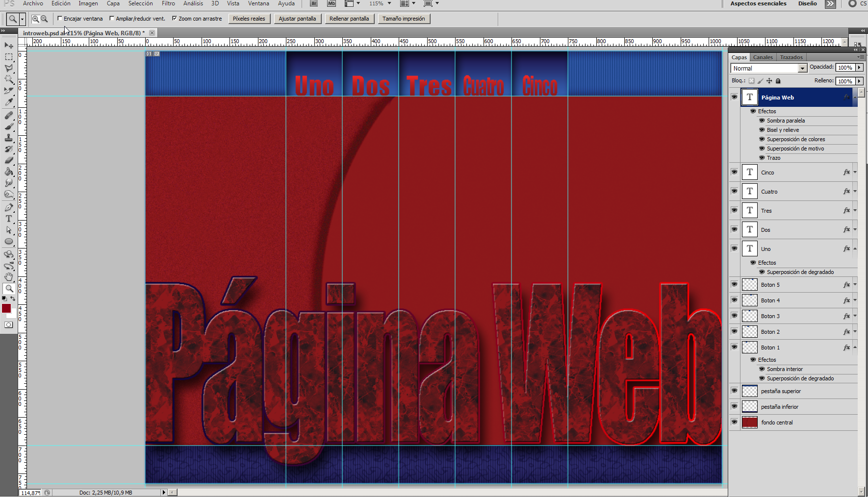The height and width of the screenshot is (497, 868).
Task: Click the lock all layer icon
Action: tap(778, 81)
